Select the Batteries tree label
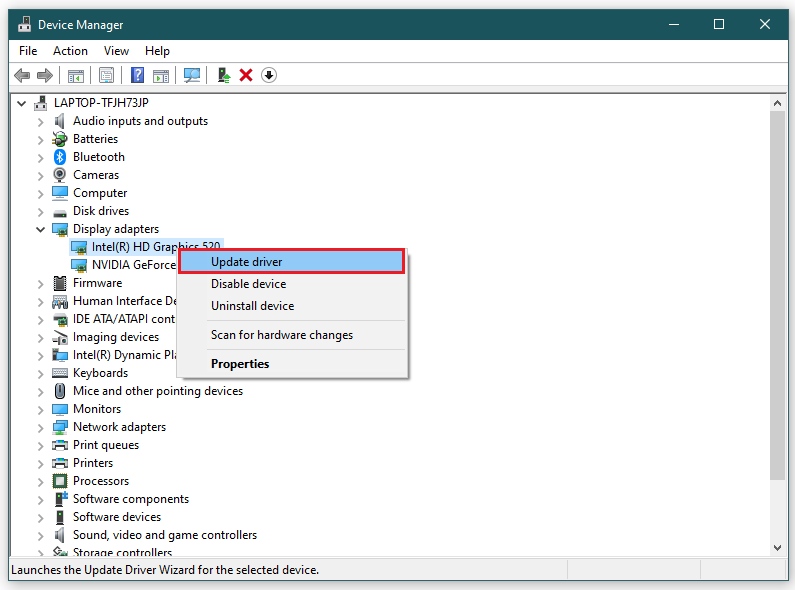The width and height of the screenshot is (795, 590). [x=95, y=139]
